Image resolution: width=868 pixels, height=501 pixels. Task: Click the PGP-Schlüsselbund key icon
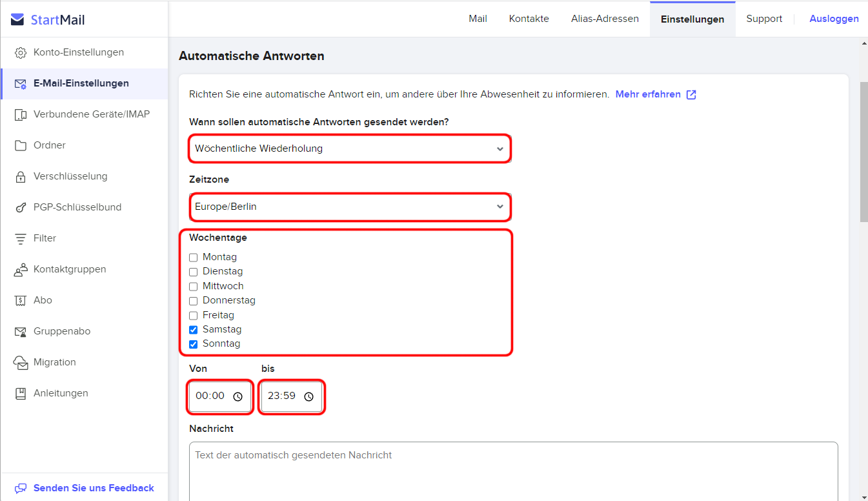click(21, 207)
